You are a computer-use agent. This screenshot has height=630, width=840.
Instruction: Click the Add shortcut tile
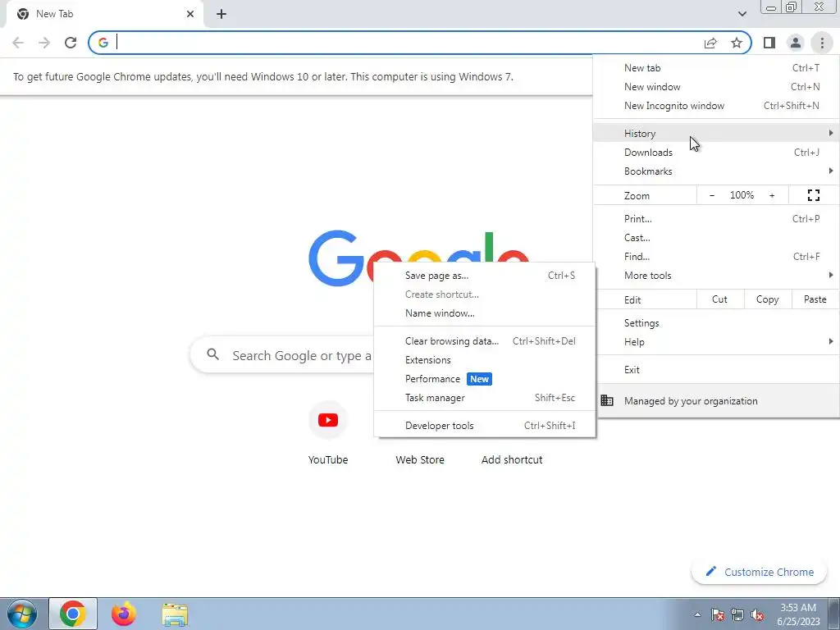tap(512, 460)
